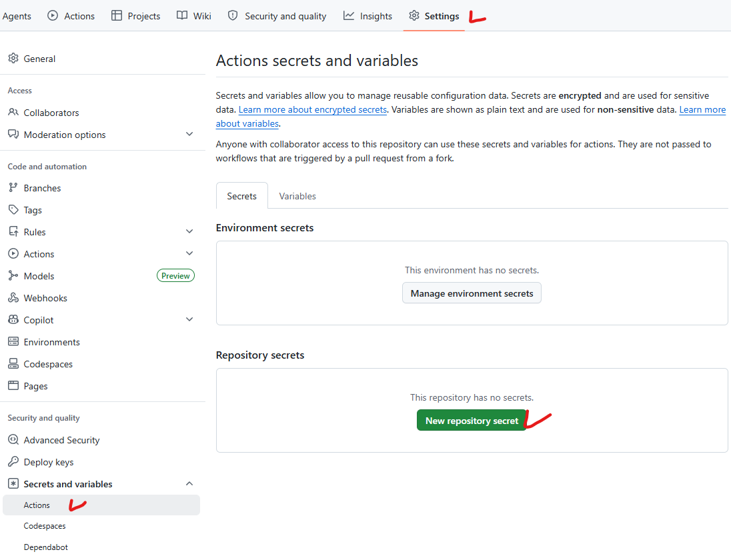Click the Branches git-branch icon
Viewport: 731px width, 560px height.
point(13,187)
